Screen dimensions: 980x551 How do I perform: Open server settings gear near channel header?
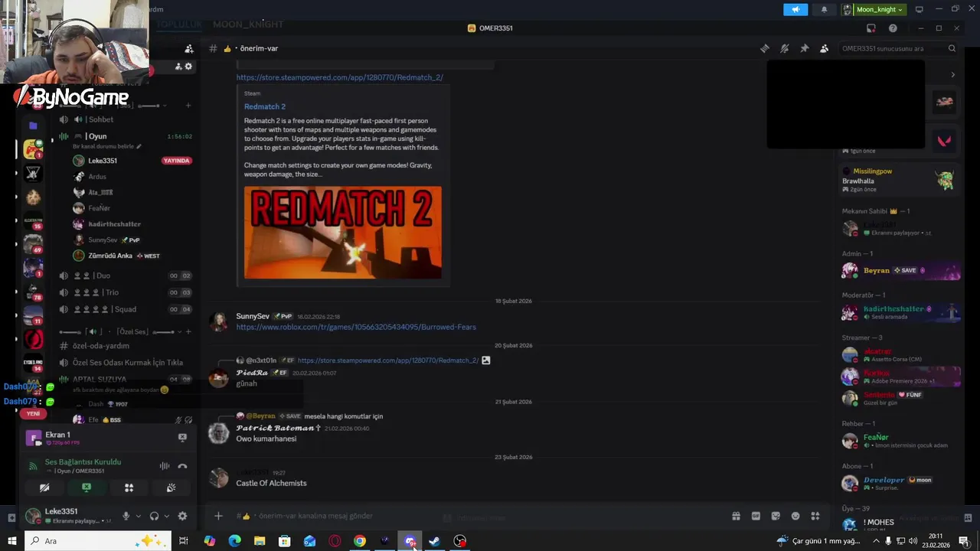[188, 67]
